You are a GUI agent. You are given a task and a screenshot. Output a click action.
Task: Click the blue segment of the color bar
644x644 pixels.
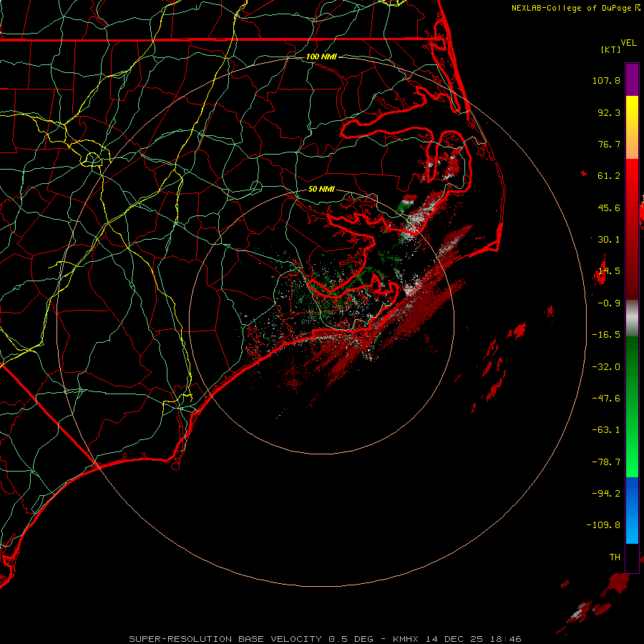tap(632, 510)
